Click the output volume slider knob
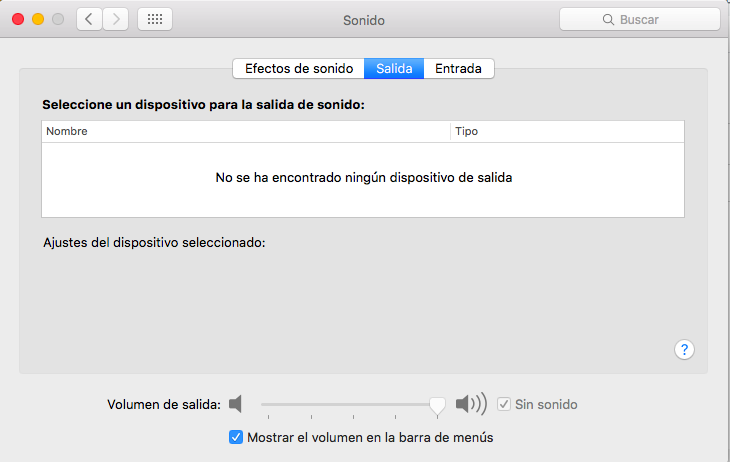 tap(437, 404)
